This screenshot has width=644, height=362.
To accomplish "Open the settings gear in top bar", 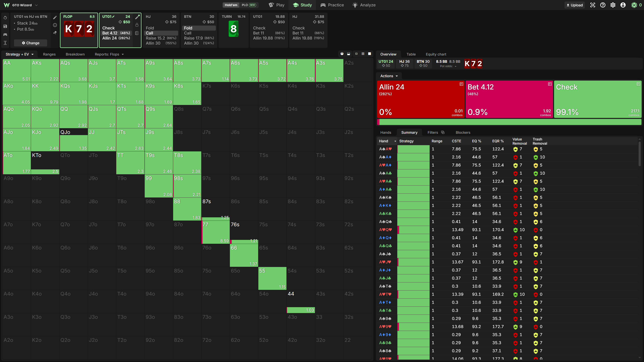I will 613,5.
